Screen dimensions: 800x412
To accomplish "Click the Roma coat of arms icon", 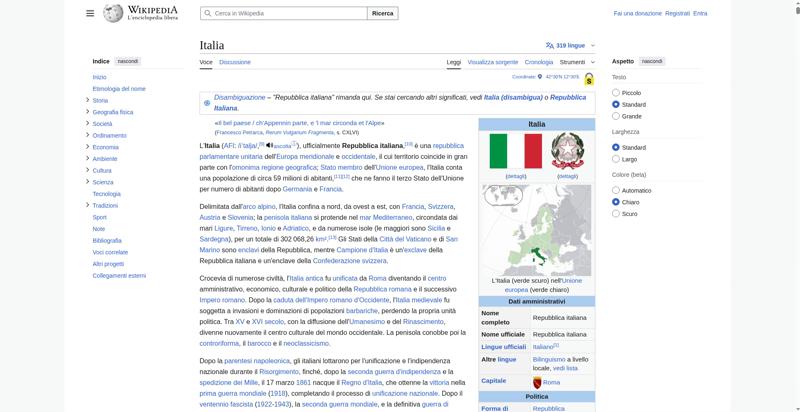I will point(537,382).
